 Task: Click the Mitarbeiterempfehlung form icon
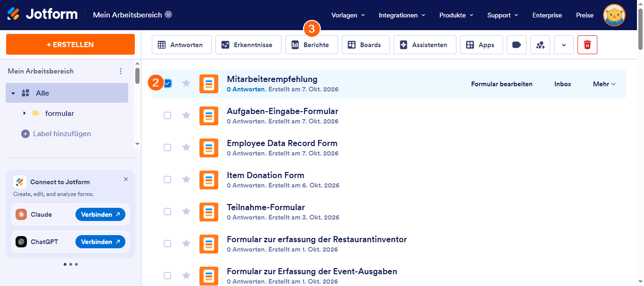coord(209,84)
